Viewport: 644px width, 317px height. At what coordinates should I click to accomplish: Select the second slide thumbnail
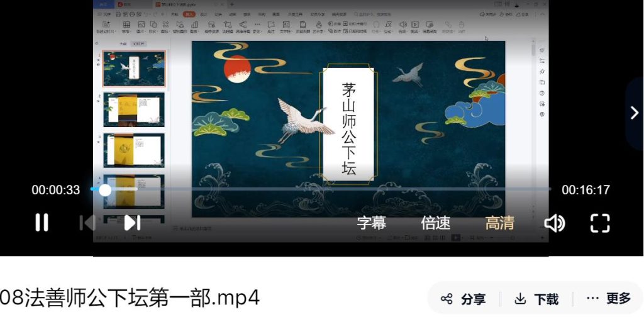tap(134, 110)
